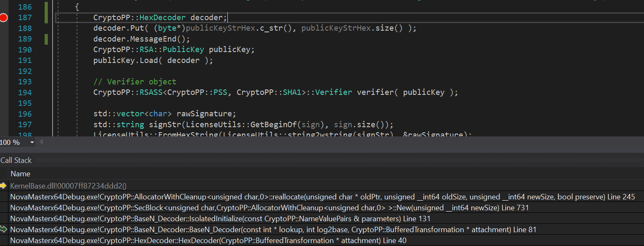Click line number 193 in the margin
644x246 pixels.
[25, 82]
